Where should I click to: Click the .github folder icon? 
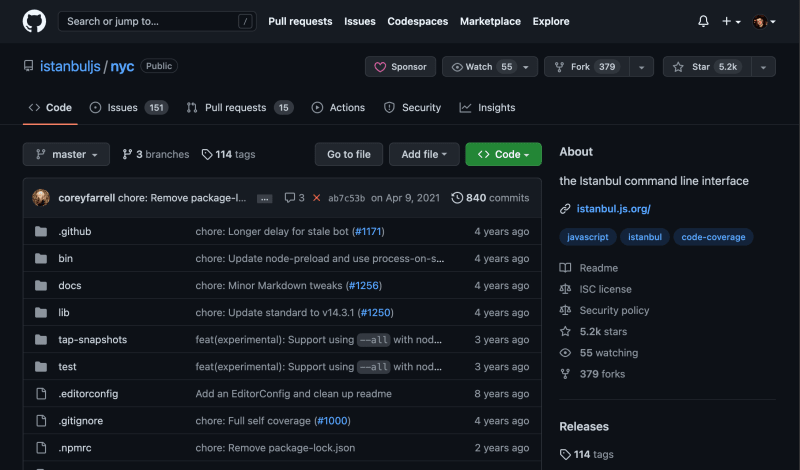coord(41,232)
